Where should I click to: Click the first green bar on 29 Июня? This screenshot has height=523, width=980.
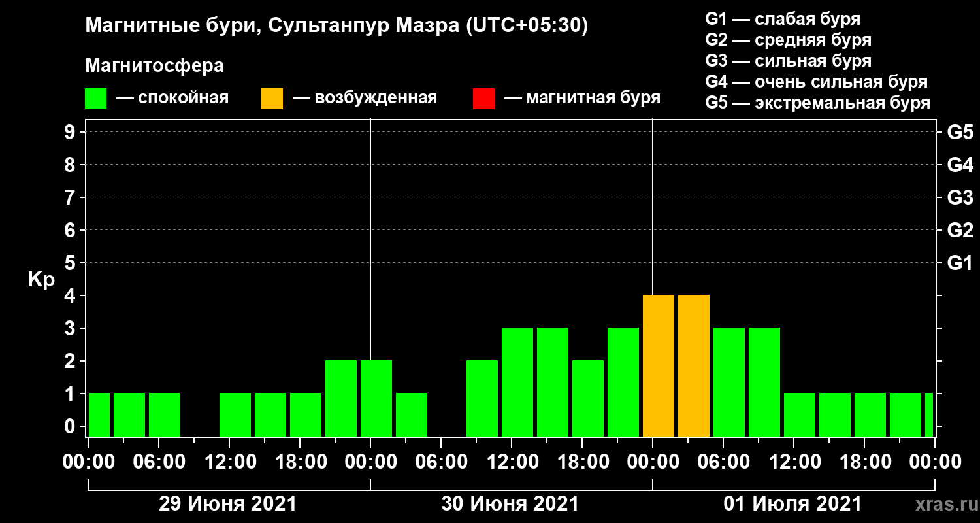(x=99, y=415)
